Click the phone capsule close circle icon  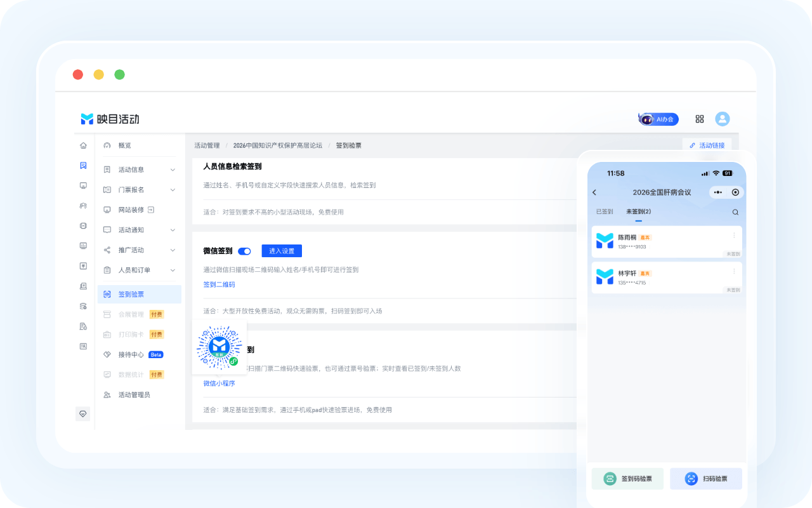click(735, 192)
